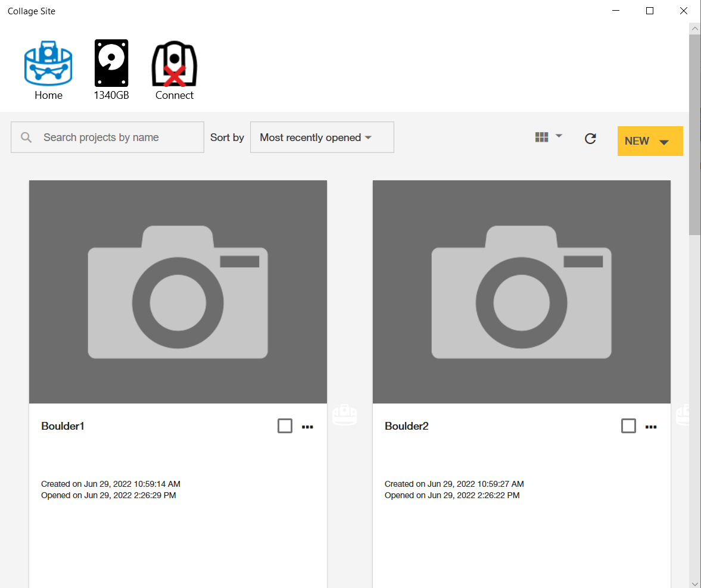The width and height of the screenshot is (701, 588).
Task: Click the scrollbar down arrow
Action: (695, 583)
